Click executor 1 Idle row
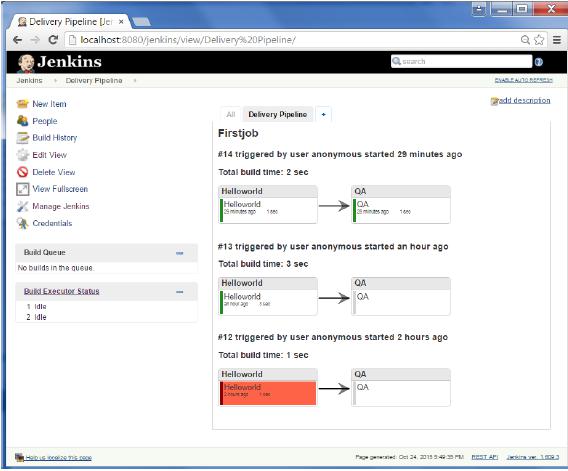Image resolution: width=568 pixels, height=471 pixels. (x=36, y=307)
